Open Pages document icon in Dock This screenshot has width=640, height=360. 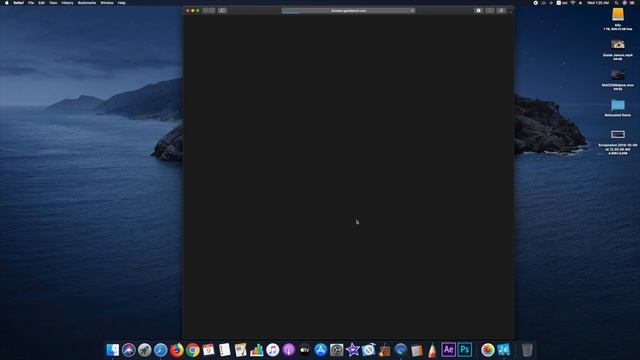[240, 350]
